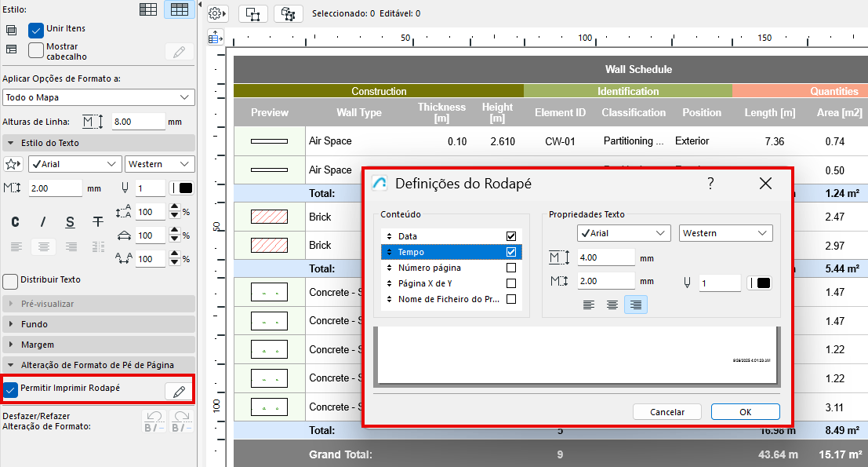The image size is (868, 467).
Task: Open the settings gear menu in the toolbar
Action: (x=216, y=13)
